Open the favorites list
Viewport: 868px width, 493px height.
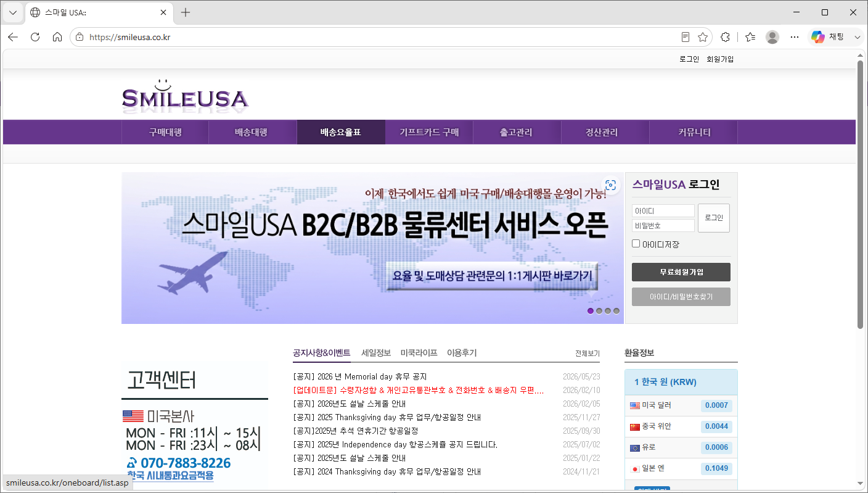pos(750,37)
